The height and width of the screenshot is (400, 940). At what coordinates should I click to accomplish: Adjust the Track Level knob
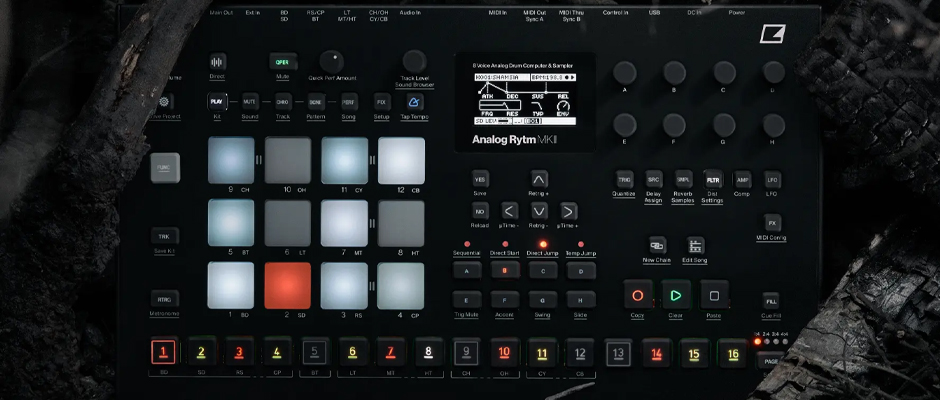[414, 61]
